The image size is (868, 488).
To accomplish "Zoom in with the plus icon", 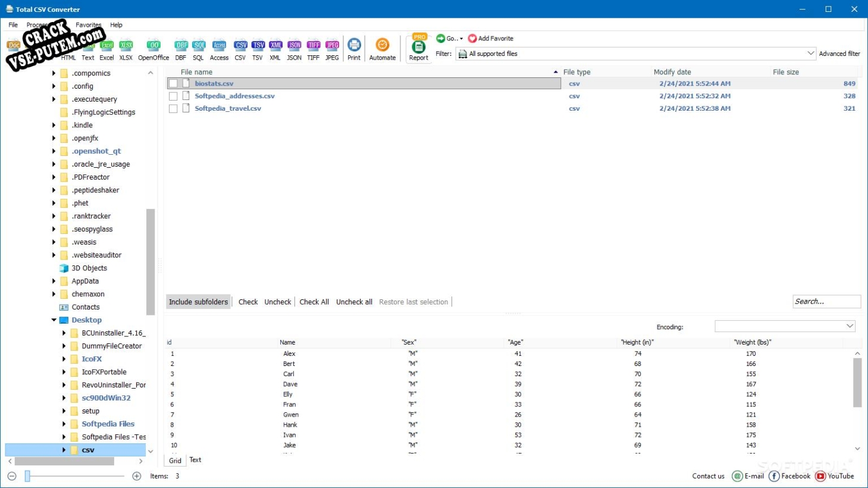I will 137,476.
